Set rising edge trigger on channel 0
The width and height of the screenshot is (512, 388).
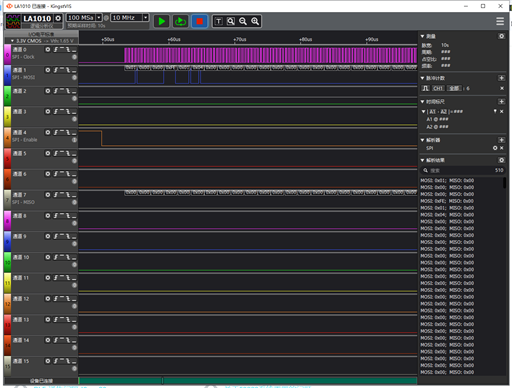[x=56, y=49]
